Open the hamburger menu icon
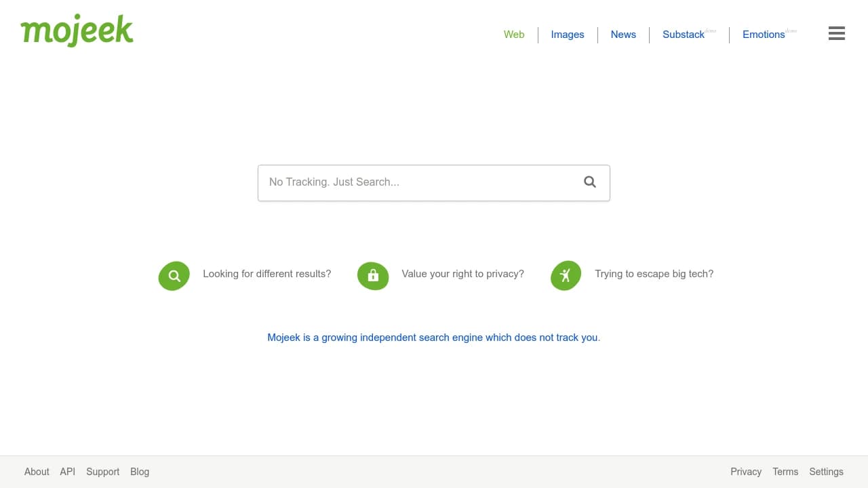This screenshot has height=488, width=868. coord(837,33)
